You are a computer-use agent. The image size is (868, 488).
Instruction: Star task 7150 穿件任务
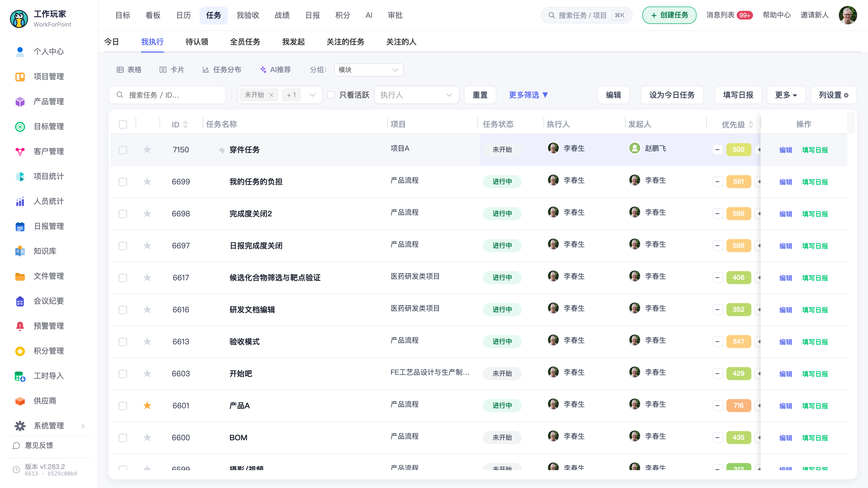click(147, 150)
